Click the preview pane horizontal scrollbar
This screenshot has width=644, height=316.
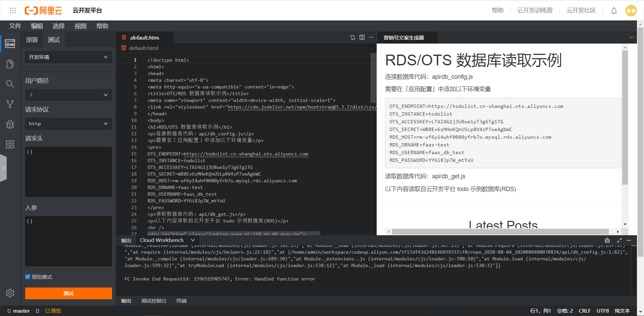pyautogui.click(x=500, y=232)
